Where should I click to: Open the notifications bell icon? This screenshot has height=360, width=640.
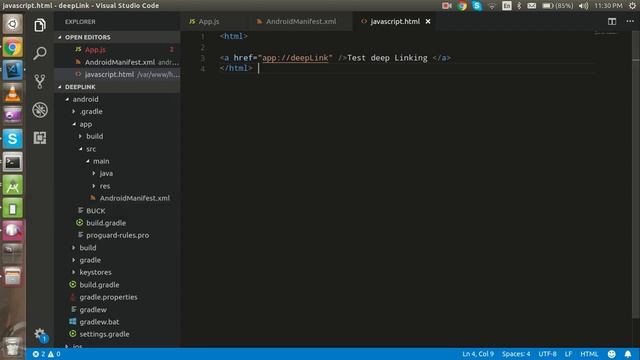(628, 354)
